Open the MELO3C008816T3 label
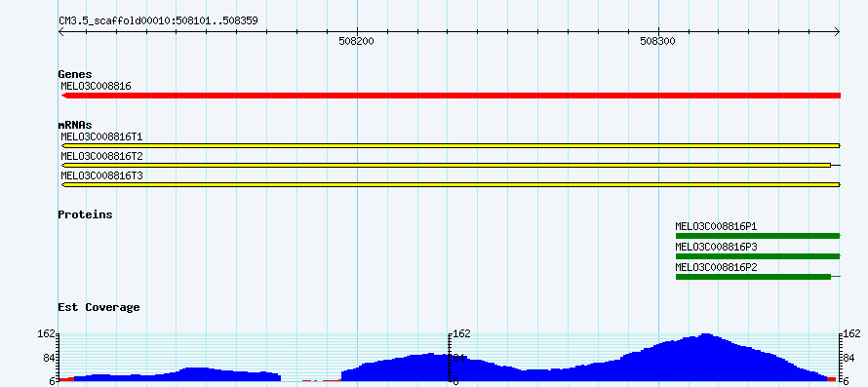868x387 pixels. 101,175
